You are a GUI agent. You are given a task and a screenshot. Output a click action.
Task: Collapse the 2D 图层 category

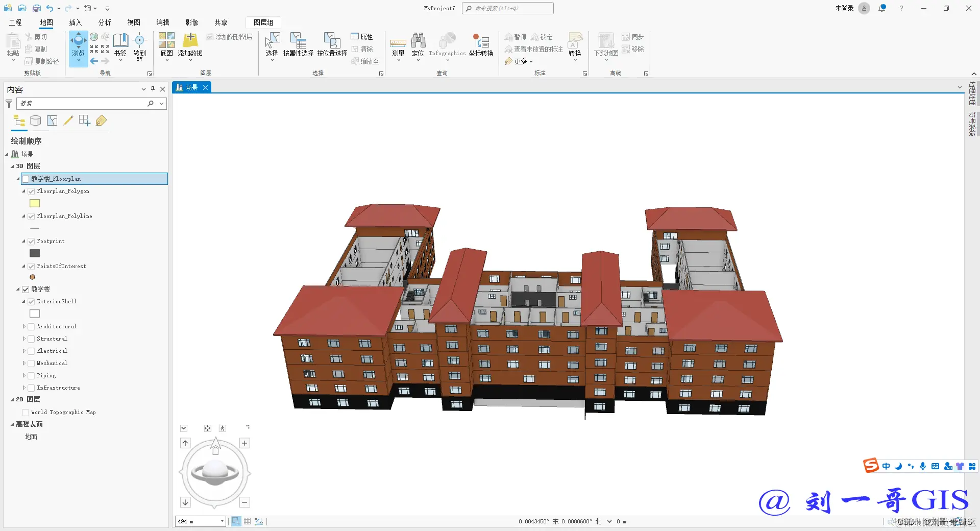tap(12, 400)
